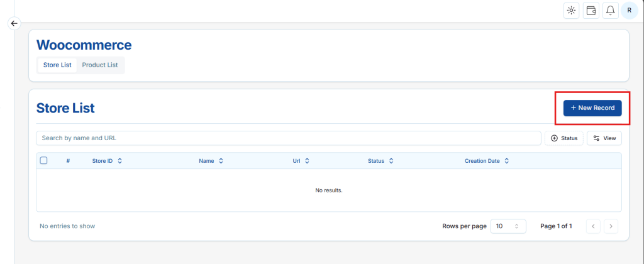Select the Store List tab
This screenshot has height=264, width=644.
(x=57, y=65)
